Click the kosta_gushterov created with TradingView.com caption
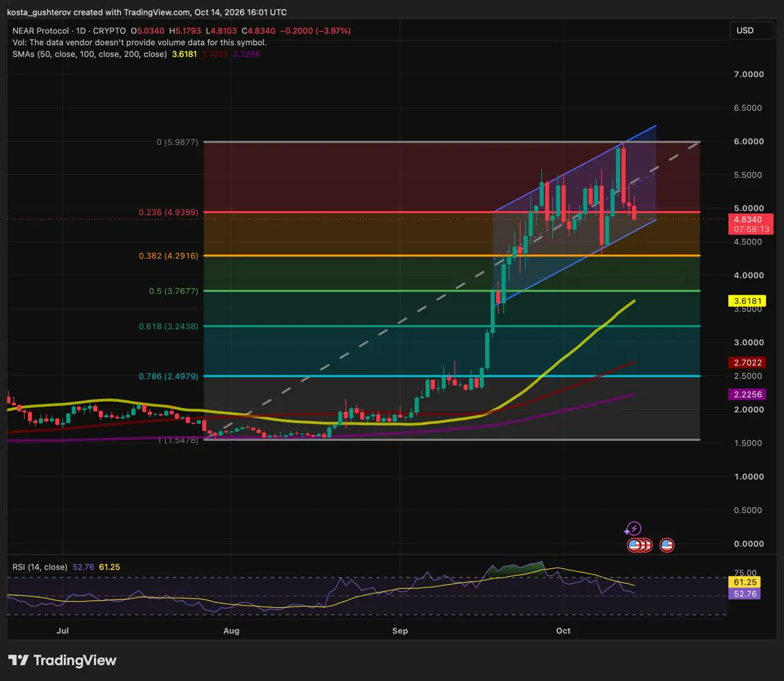 [x=146, y=12]
